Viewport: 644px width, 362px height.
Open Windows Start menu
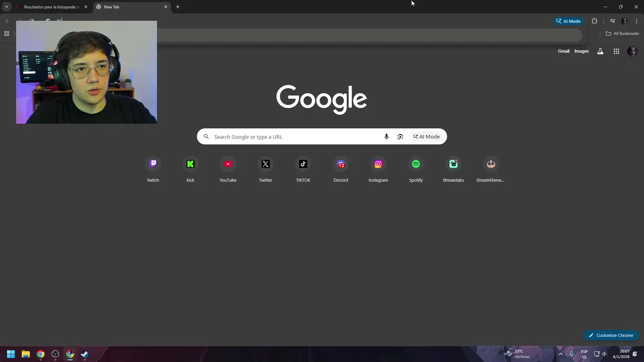point(11,354)
